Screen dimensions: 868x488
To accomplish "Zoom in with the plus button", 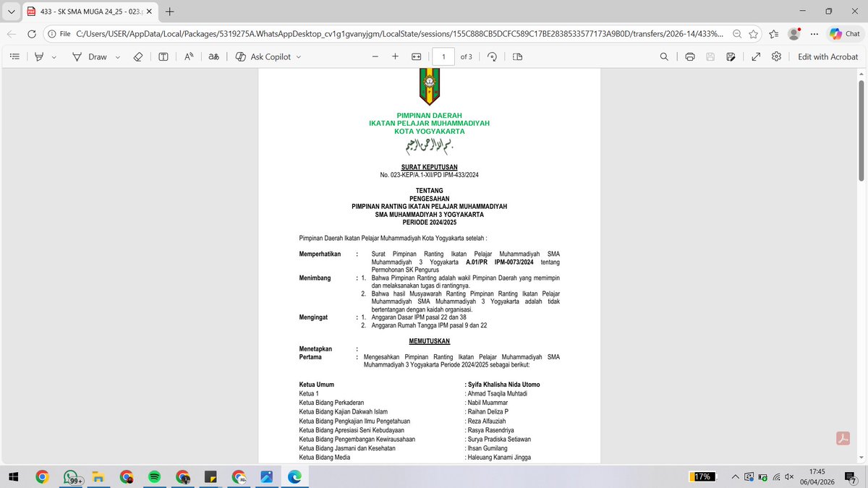I will [396, 56].
